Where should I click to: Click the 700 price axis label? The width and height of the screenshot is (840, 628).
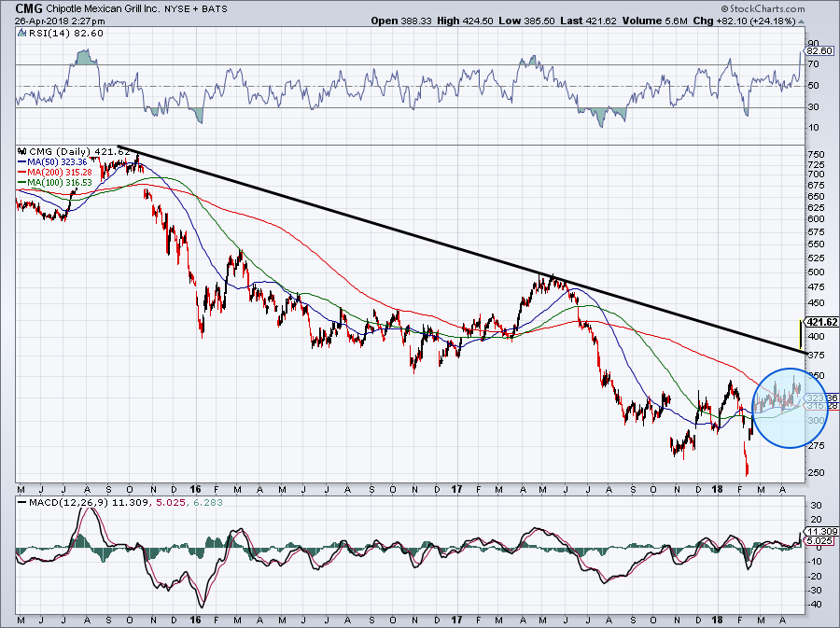[x=816, y=174]
